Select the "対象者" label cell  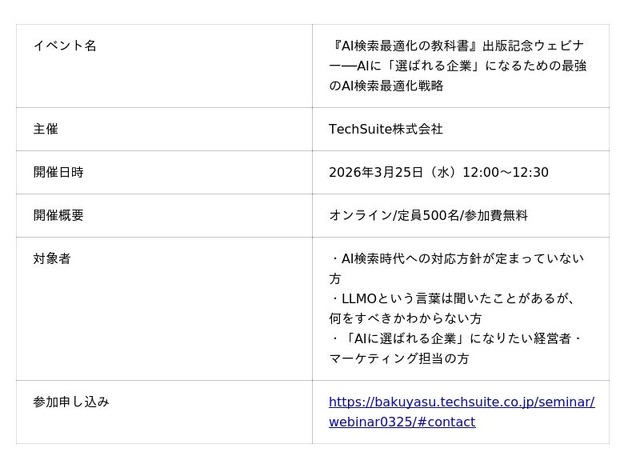pyautogui.click(x=52, y=259)
